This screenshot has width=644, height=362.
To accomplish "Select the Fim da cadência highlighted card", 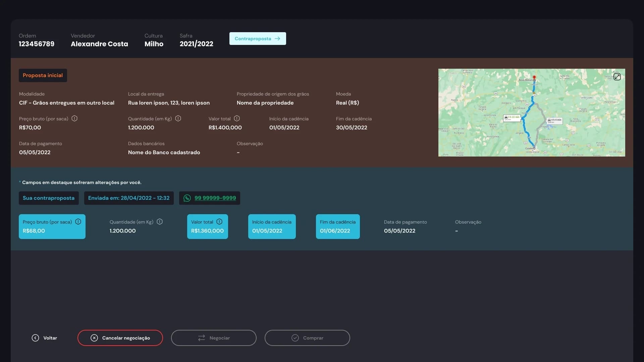I will pyautogui.click(x=338, y=227).
